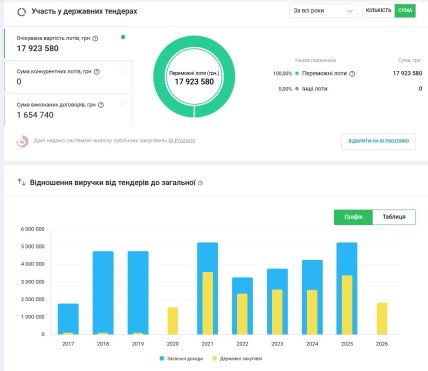The width and height of the screenshot is (428, 371).
Task: Click the yellow 2021 bar in chart
Action: pos(208,303)
